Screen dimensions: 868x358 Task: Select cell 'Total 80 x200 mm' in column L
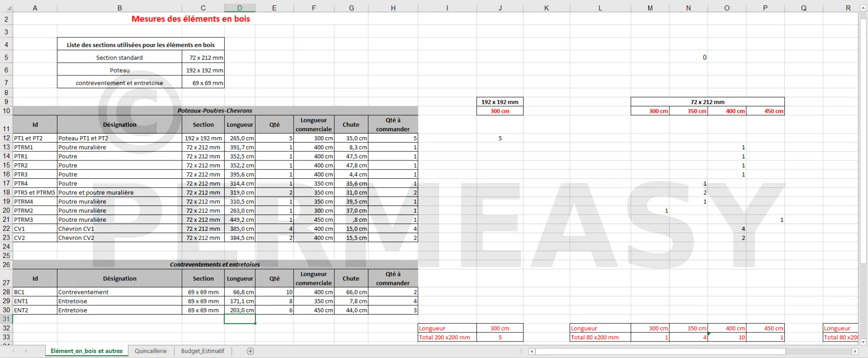tap(600, 337)
